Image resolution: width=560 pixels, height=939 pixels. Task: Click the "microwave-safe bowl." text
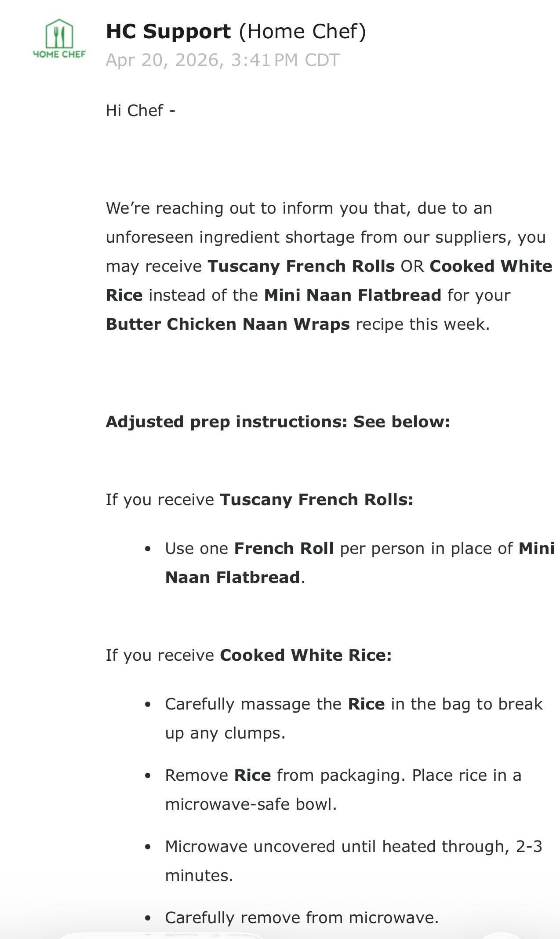pos(251,804)
